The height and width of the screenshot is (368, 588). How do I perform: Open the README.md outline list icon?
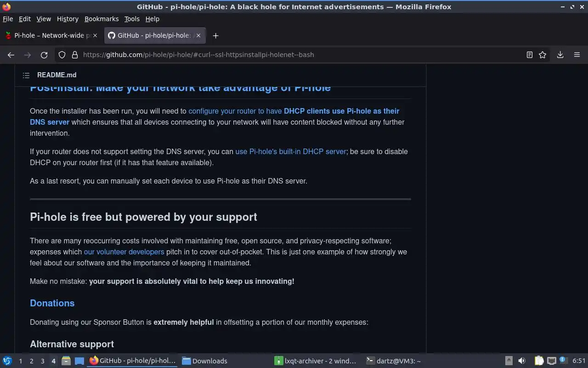point(26,75)
